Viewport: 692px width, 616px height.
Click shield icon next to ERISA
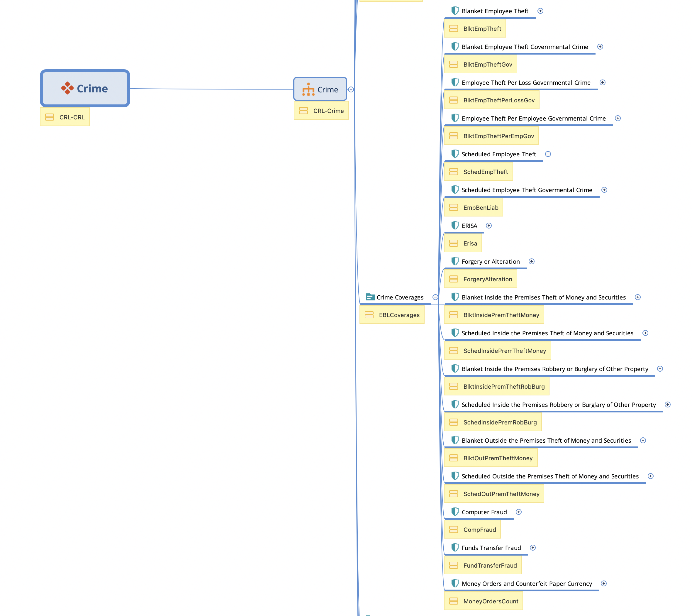(x=455, y=225)
